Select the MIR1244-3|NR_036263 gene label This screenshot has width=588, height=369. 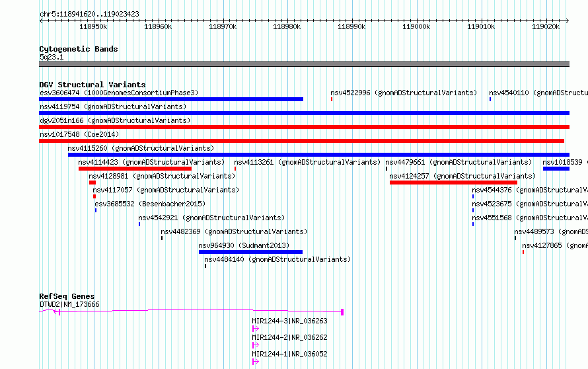[x=289, y=321]
